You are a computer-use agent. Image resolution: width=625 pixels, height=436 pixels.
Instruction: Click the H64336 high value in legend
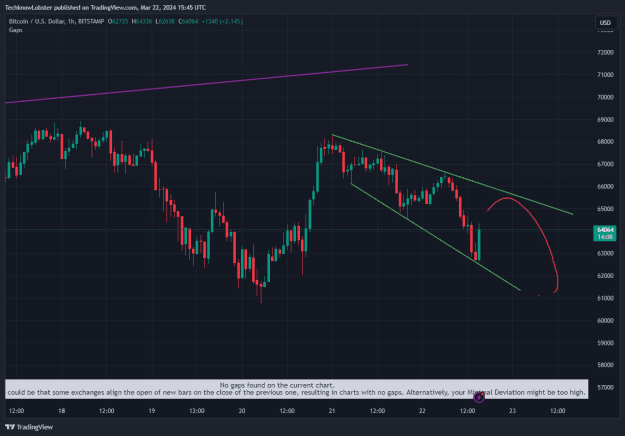(142, 22)
